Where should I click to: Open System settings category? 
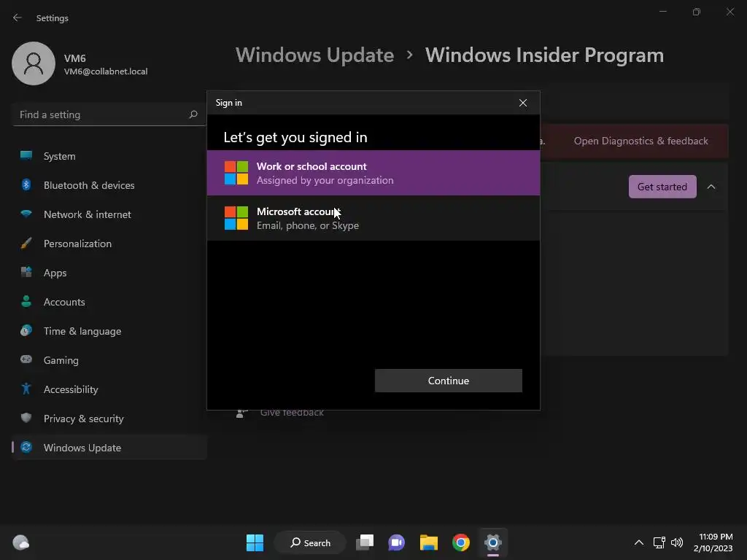[109, 156]
